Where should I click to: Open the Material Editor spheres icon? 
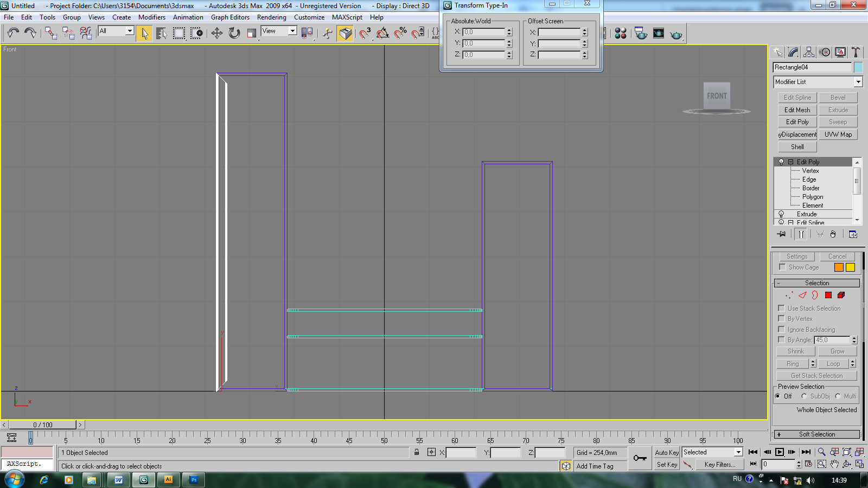[x=621, y=33]
